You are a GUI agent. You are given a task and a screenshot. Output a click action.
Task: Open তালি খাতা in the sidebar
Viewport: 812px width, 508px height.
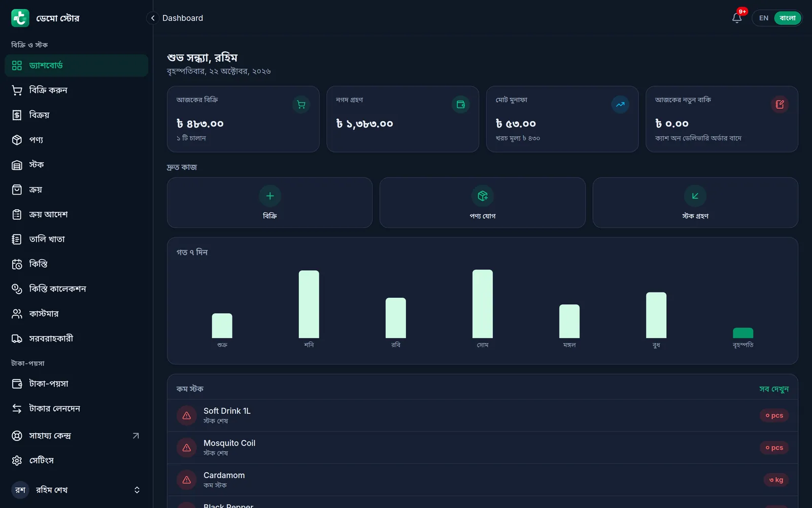pyautogui.click(x=77, y=239)
